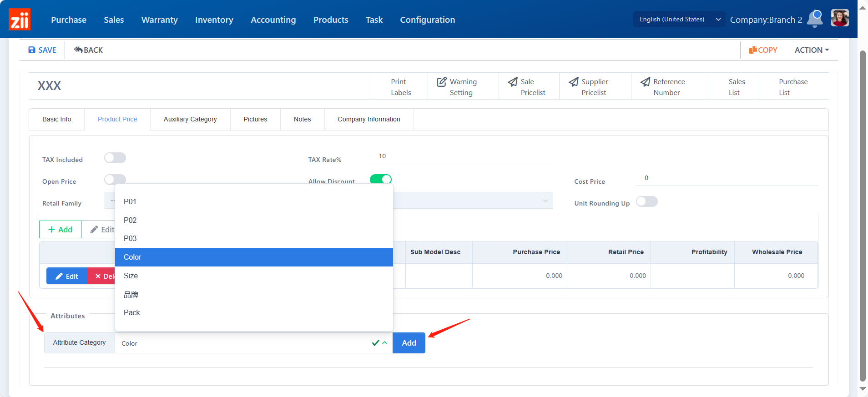Expand the ACTION dropdown menu

coord(812,50)
